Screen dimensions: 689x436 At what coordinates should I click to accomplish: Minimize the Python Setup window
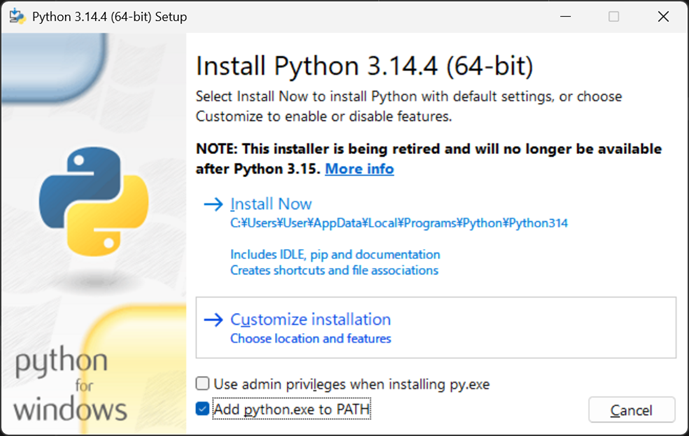(x=566, y=16)
